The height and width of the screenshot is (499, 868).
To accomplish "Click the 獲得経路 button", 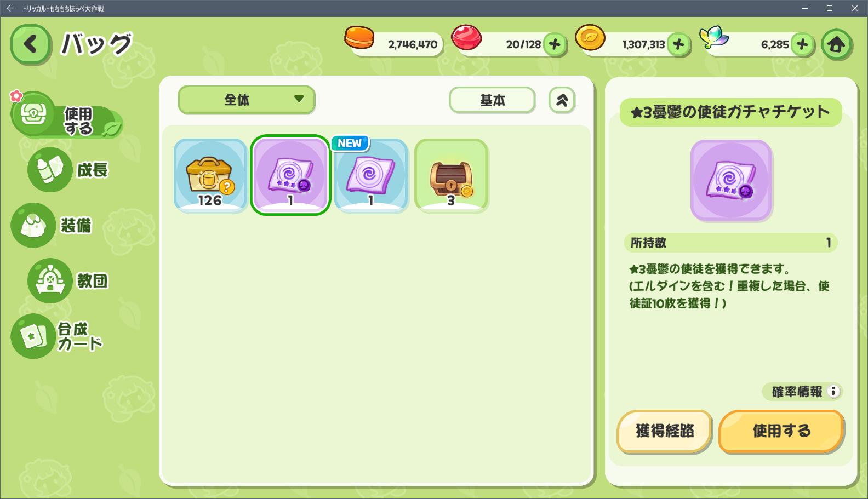I will point(665,431).
